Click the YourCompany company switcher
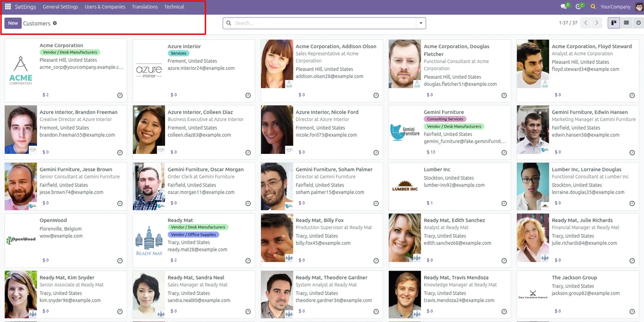Image resolution: width=644 pixels, height=322 pixels. (x=615, y=7)
